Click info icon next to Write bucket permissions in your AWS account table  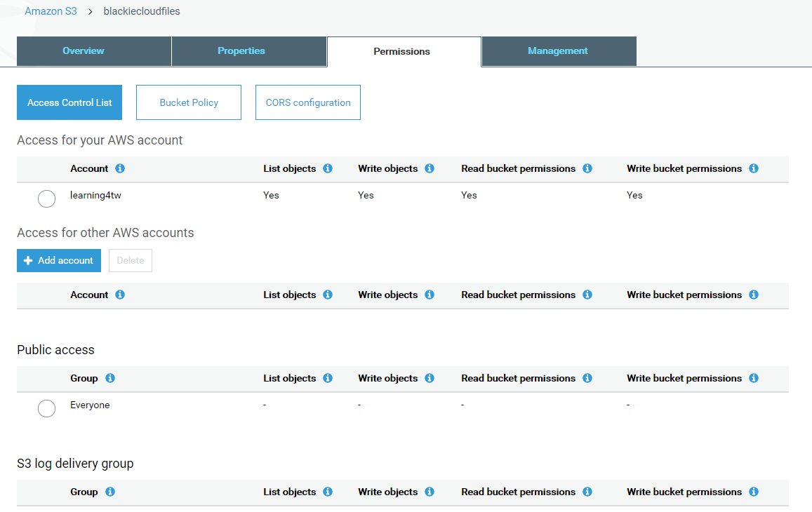coord(754,168)
